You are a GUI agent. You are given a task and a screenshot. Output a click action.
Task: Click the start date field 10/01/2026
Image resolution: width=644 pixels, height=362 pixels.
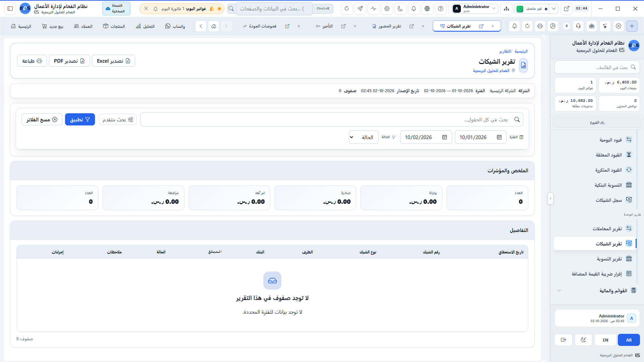[x=481, y=137]
